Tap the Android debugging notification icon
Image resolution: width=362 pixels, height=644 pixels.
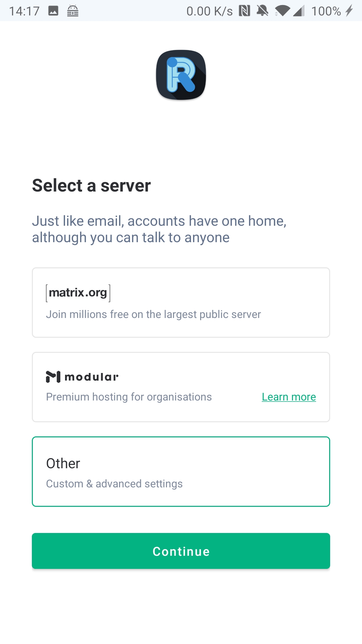pyautogui.click(x=73, y=11)
